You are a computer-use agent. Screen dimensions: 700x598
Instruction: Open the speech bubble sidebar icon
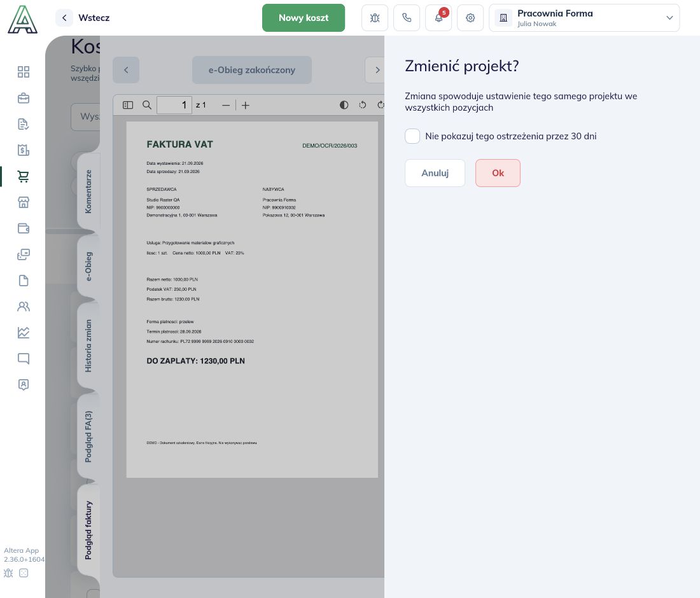(x=23, y=358)
